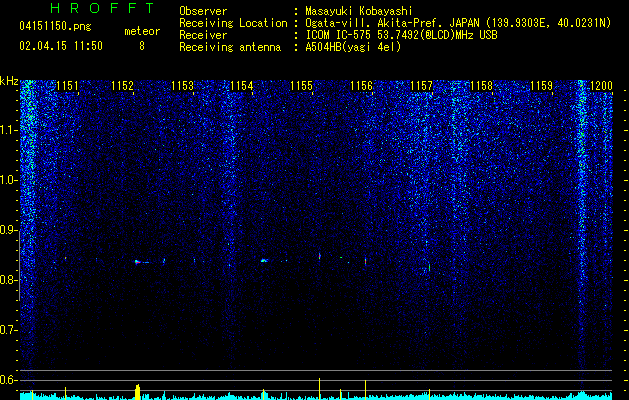Image resolution: width=629 pixels, height=400 pixels.
Task: Select observer name Masayuki Kobayashi
Action: click(x=358, y=11)
